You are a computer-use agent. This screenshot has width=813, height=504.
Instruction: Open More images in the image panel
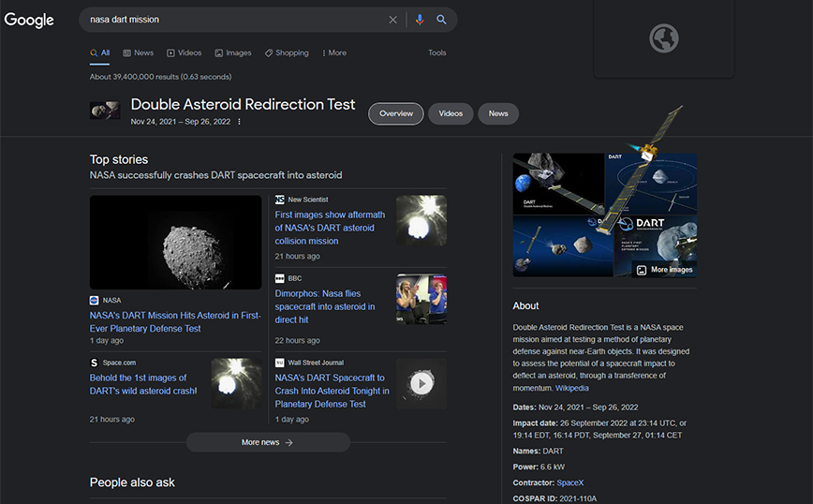665,270
